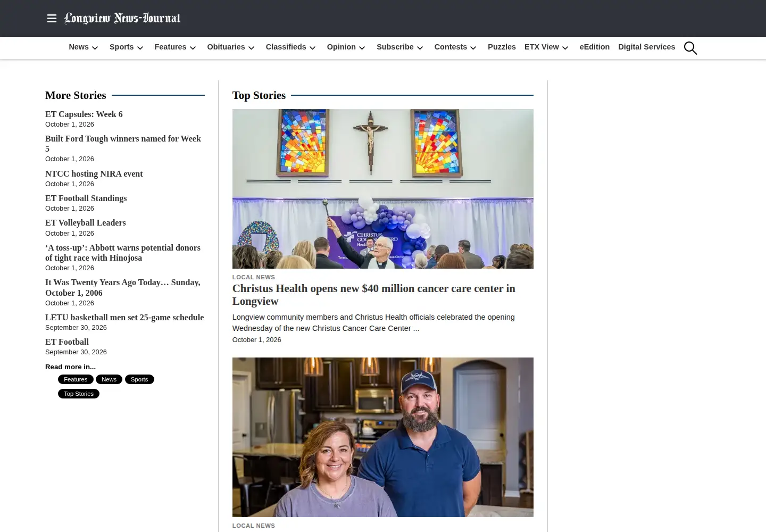766x532 pixels.
Task: Open the ET Football story link
Action: point(67,342)
